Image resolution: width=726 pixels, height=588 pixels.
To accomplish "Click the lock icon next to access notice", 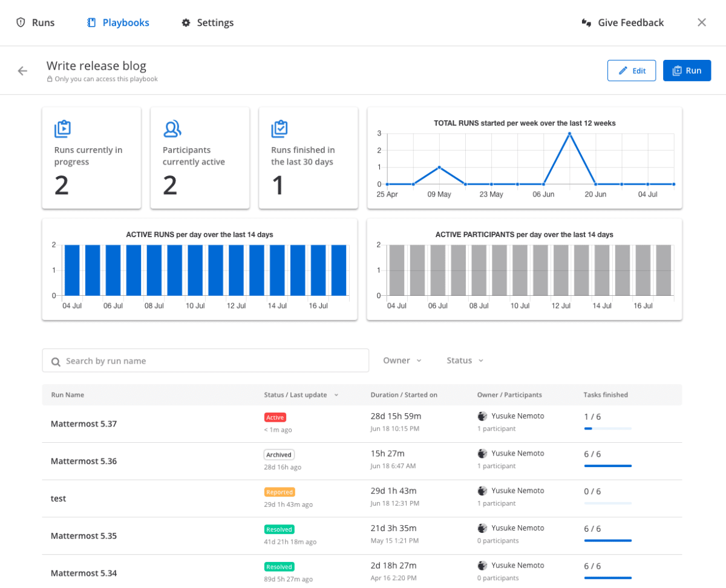I will click(50, 79).
